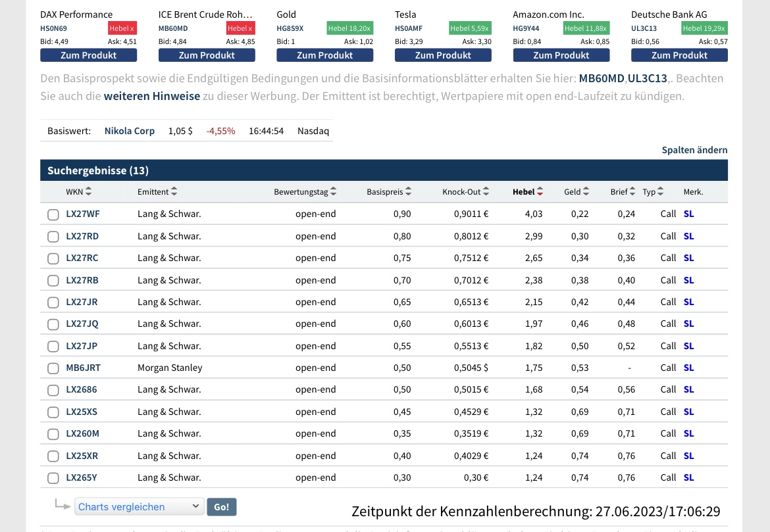Open product LX27WF
The height and width of the screenshot is (532, 770).
coord(82,214)
